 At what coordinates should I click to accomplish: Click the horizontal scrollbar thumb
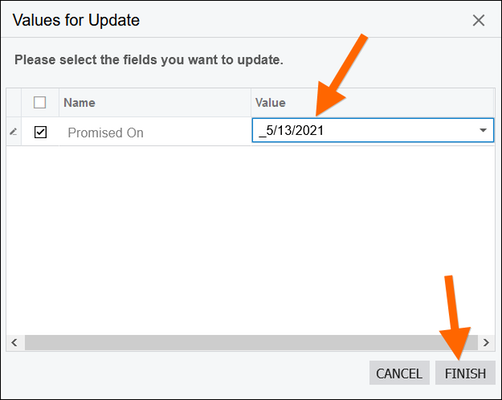[251, 342]
